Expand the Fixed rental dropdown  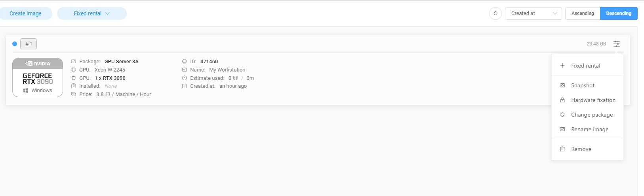tap(91, 13)
